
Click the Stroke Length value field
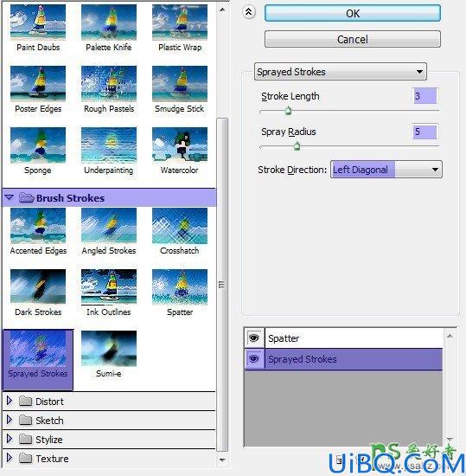(x=425, y=96)
